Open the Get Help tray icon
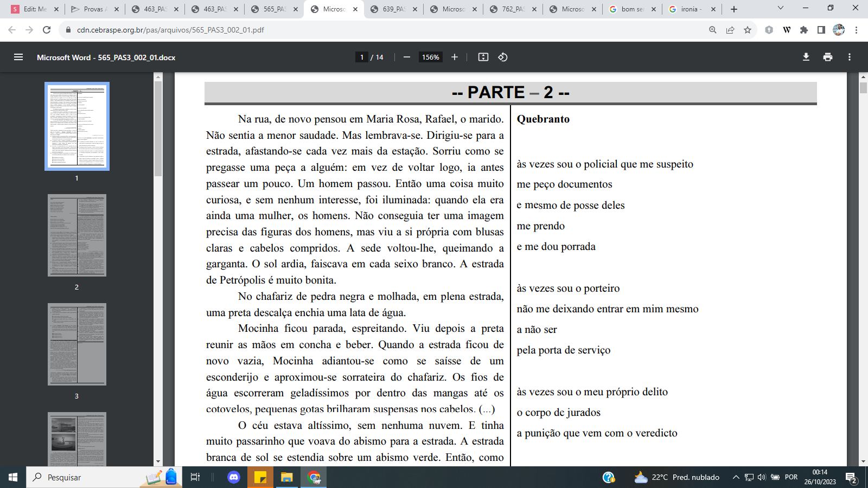Viewport: 868px width, 488px height. (x=609, y=477)
